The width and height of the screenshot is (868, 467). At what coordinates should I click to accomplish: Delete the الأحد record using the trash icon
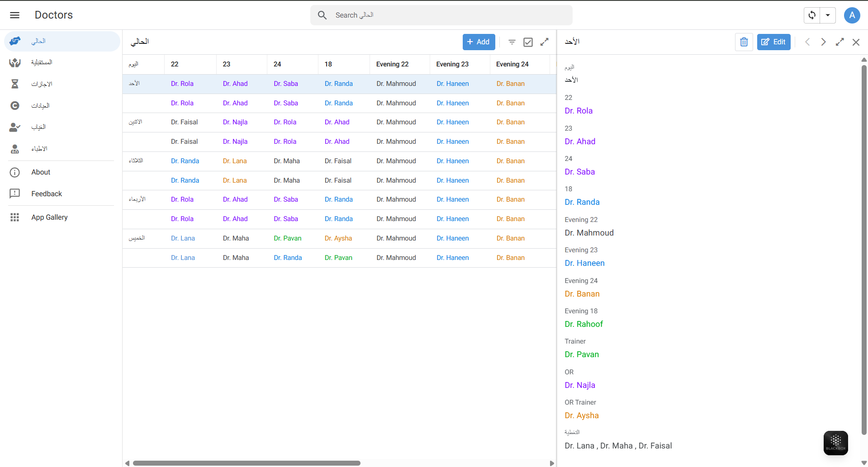tap(744, 42)
